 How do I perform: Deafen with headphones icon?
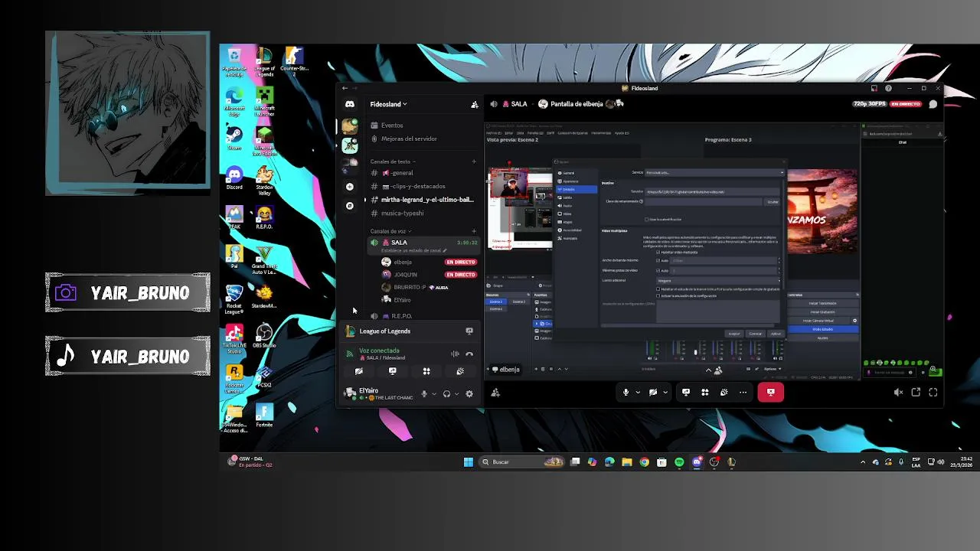click(x=446, y=394)
